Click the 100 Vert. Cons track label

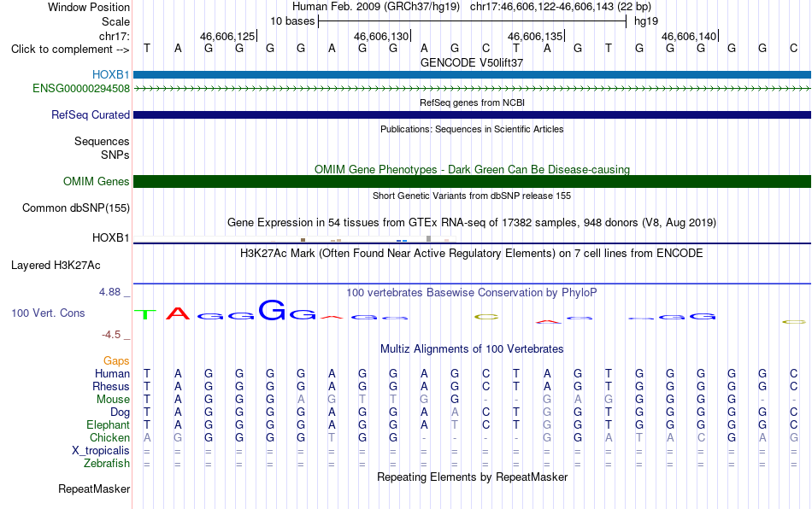tap(48, 313)
